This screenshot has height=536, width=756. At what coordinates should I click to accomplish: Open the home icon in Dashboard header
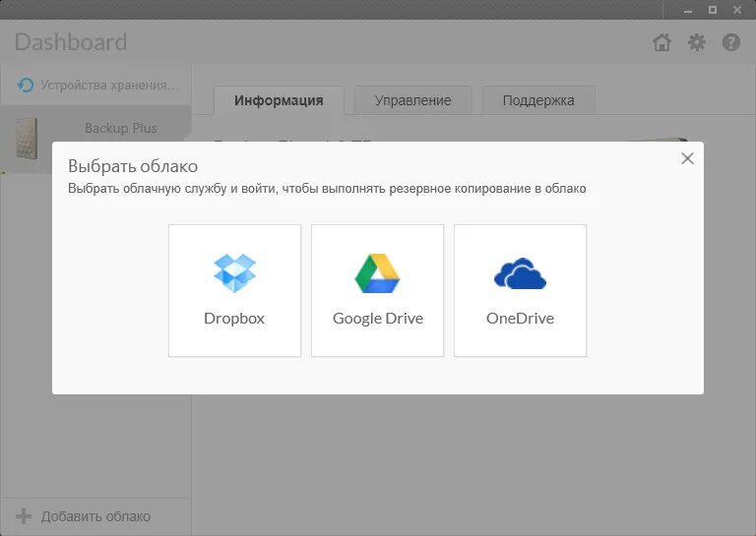click(x=661, y=42)
